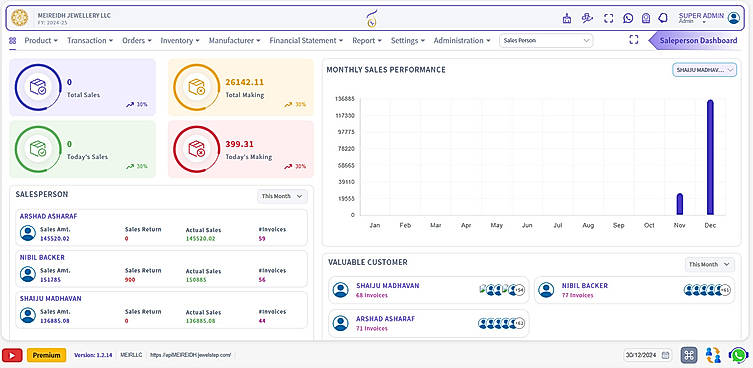753x368 pixels.
Task: Click the command key icon in the bottom bar
Action: tap(689, 355)
